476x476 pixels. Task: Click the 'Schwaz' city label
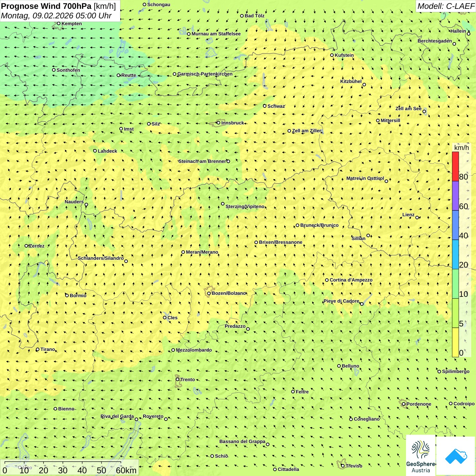pos(276,106)
